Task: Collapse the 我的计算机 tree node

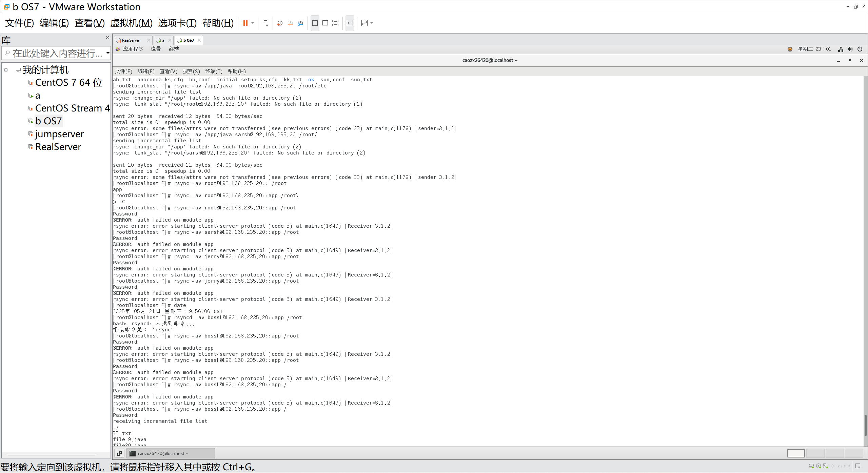Action: [6, 70]
